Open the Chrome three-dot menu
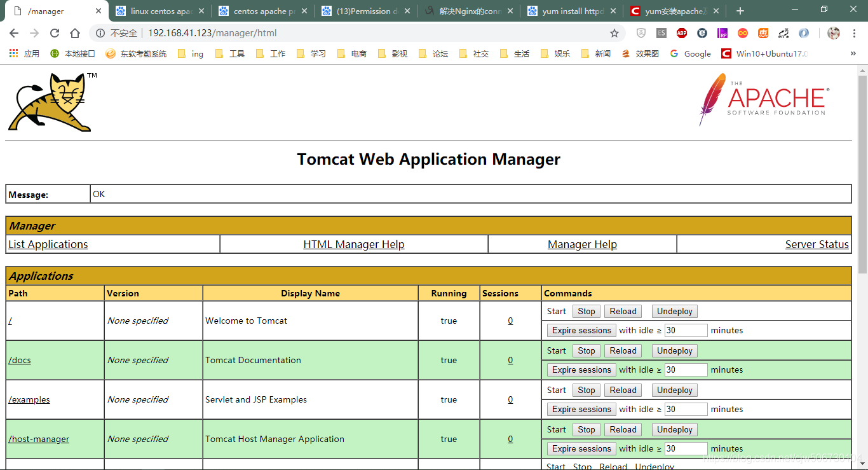868x470 pixels. pos(854,33)
